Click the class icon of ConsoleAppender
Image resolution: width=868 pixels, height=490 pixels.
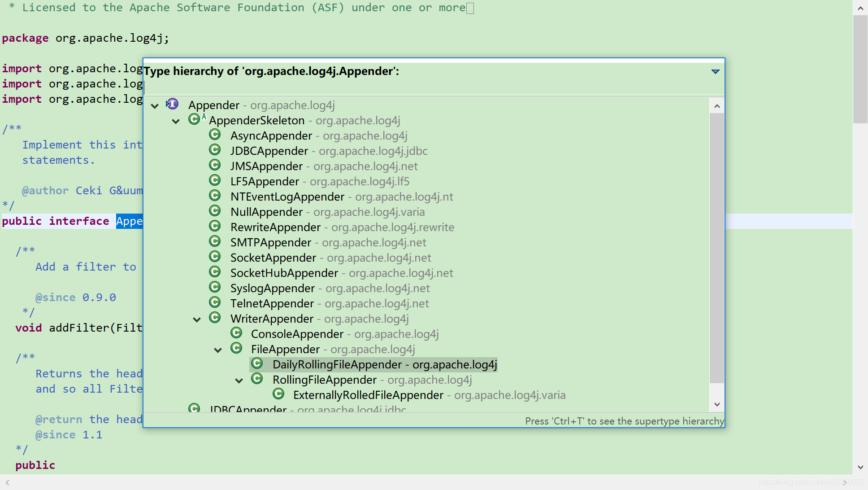pos(236,333)
